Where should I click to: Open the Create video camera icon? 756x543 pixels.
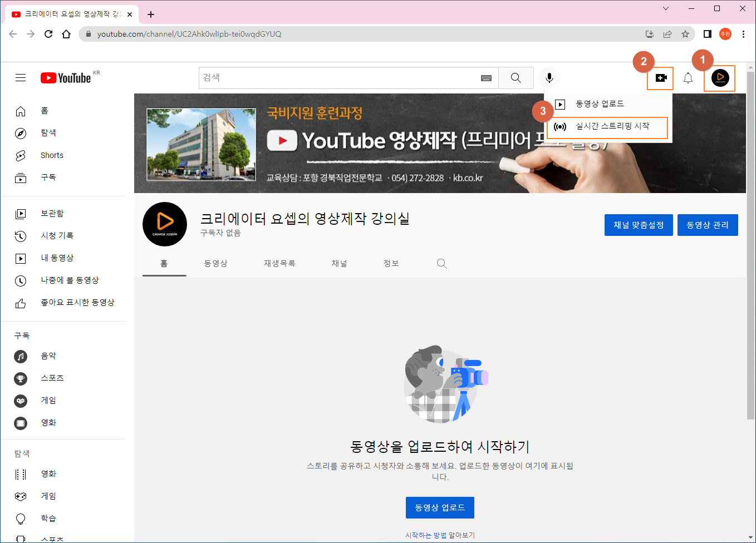661,78
